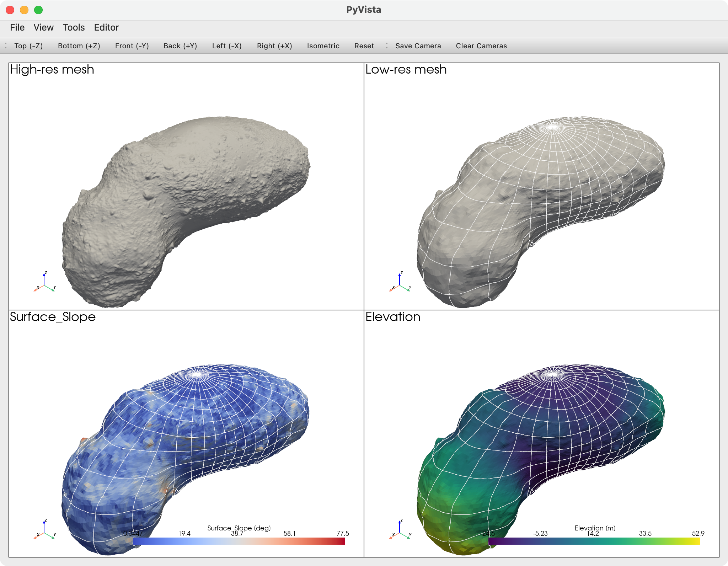The image size is (728, 566).
Task: Set camera to Back (+Y) view
Action: coord(180,46)
